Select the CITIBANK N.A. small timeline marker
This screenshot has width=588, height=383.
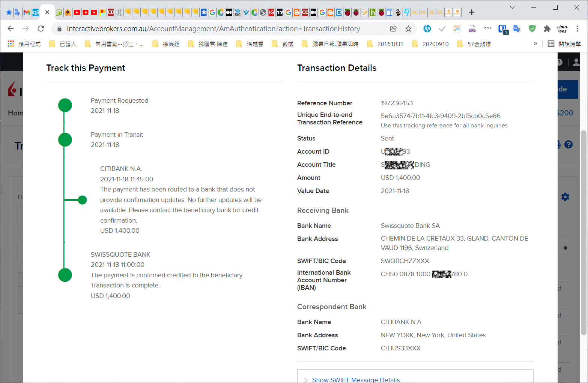pos(82,200)
